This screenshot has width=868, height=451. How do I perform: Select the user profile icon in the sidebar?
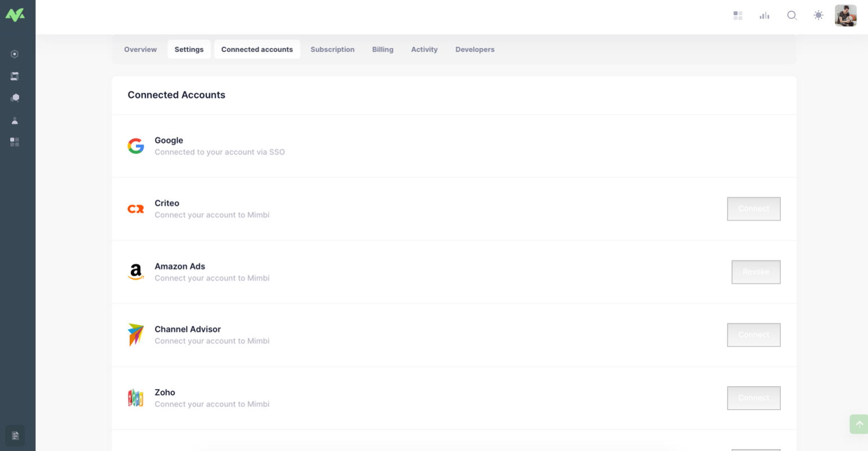15,120
